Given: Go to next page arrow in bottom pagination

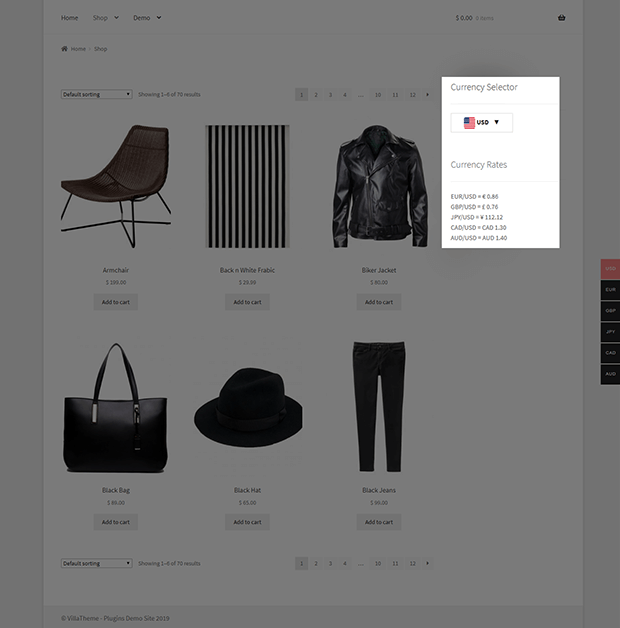Looking at the screenshot, I should pos(427,563).
